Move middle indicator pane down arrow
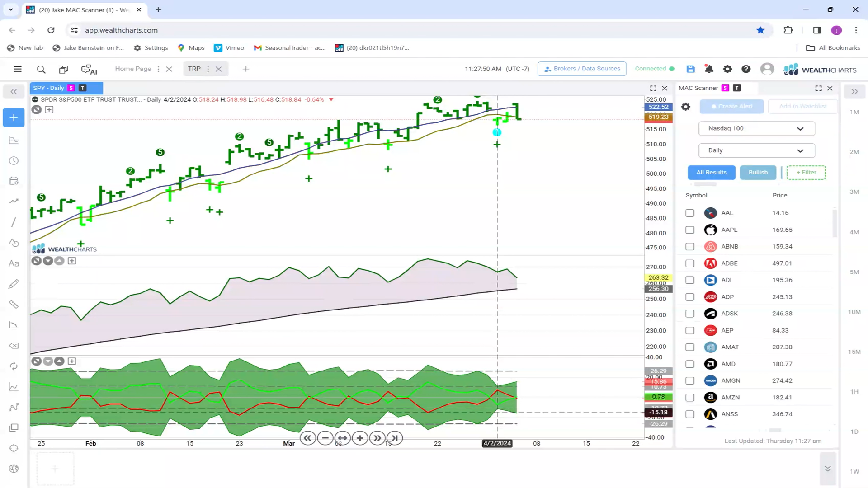This screenshot has width=868, height=488. coord(48,261)
